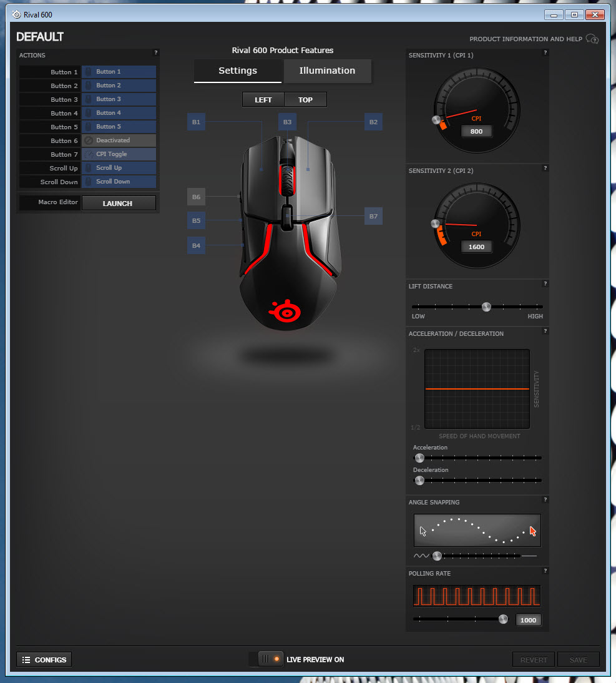The height and width of the screenshot is (683, 616).
Task: Click the 'Rival 600 Product Features' heading
Action: click(x=283, y=51)
